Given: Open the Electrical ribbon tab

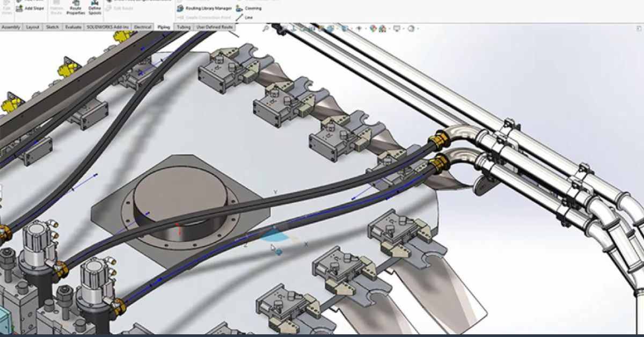Looking at the screenshot, I should [141, 26].
